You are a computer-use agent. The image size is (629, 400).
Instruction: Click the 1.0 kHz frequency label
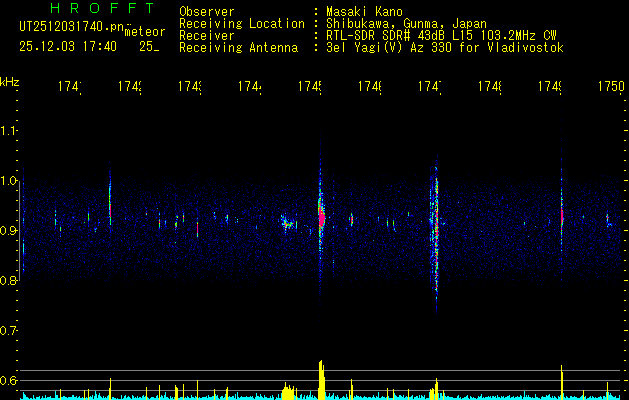pyautogui.click(x=9, y=181)
